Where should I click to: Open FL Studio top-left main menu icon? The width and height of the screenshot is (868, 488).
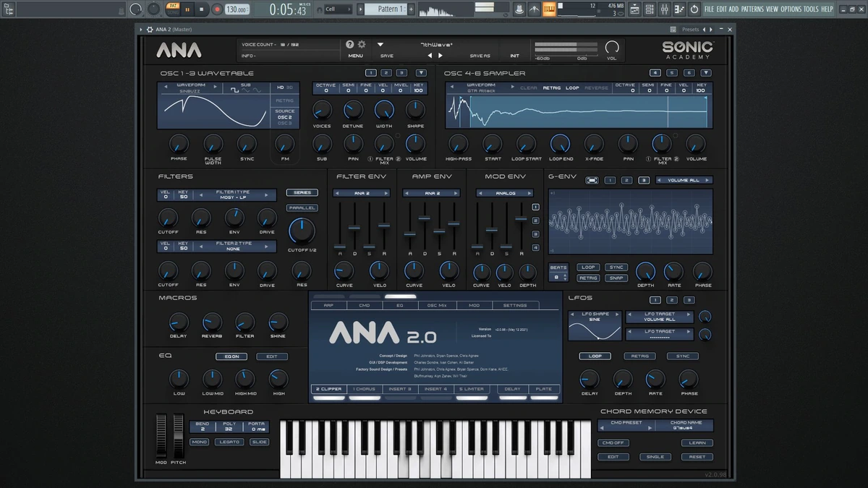click(9, 9)
